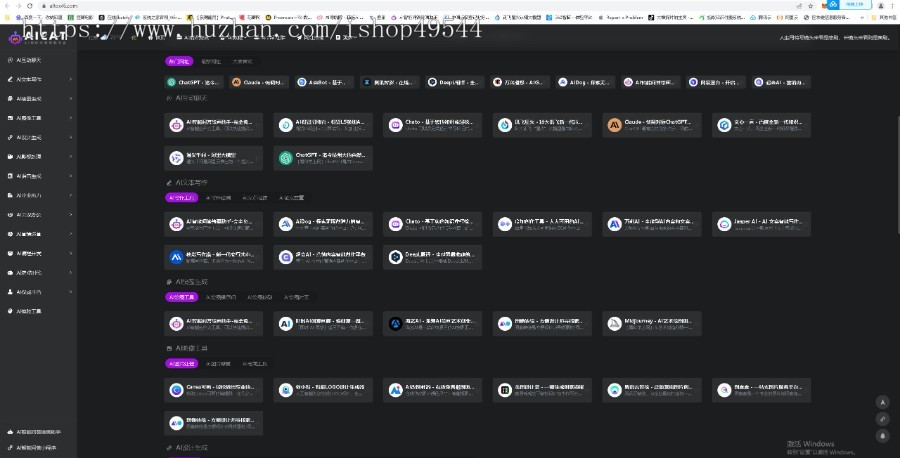Screen dimensions: 900x458
Task: Click the AI图像工具 section heading in main content
Action: 191,348
